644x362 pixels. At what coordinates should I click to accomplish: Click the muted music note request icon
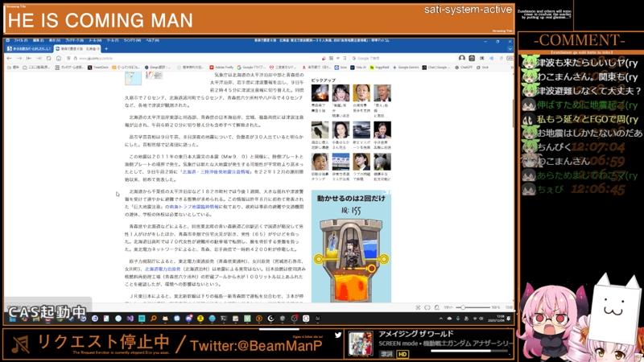pyautogui.click(x=20, y=344)
